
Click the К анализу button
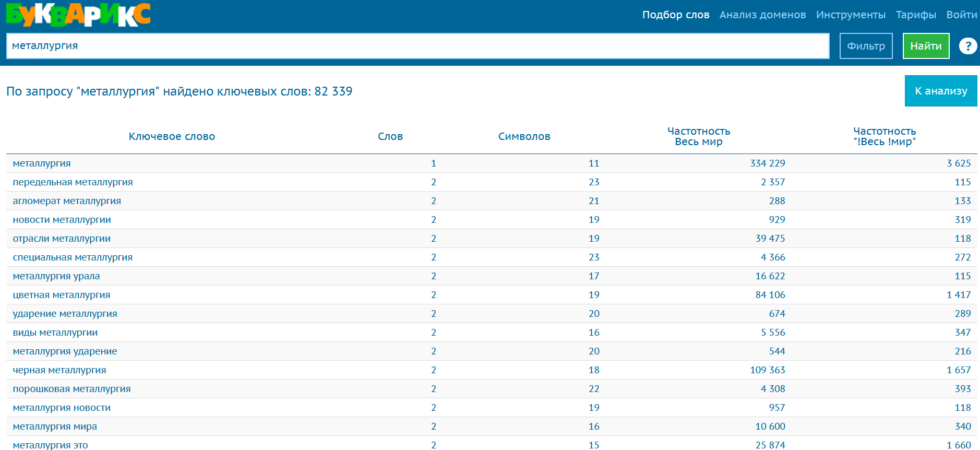[941, 91]
